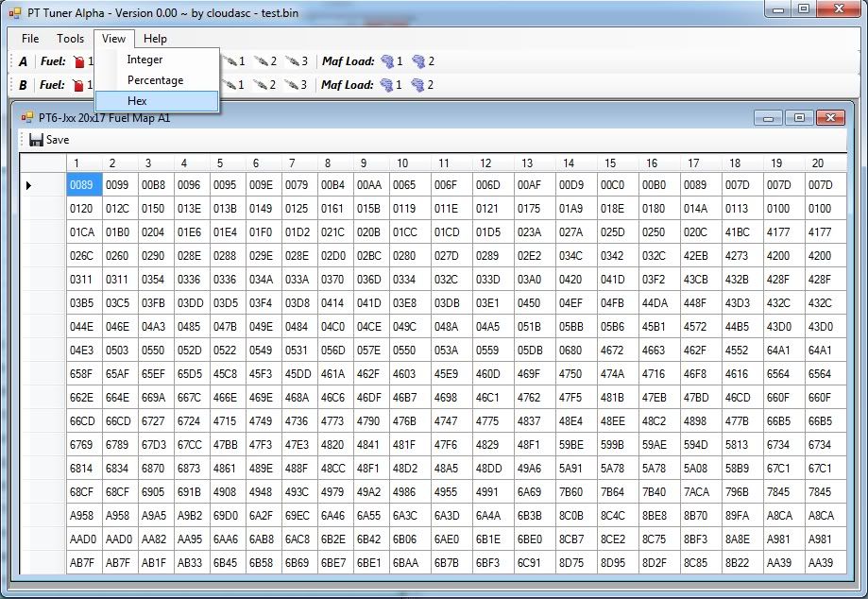This screenshot has height=599, width=868.
Task: Open Maf Load 2 in row A
Action: [x=423, y=61]
